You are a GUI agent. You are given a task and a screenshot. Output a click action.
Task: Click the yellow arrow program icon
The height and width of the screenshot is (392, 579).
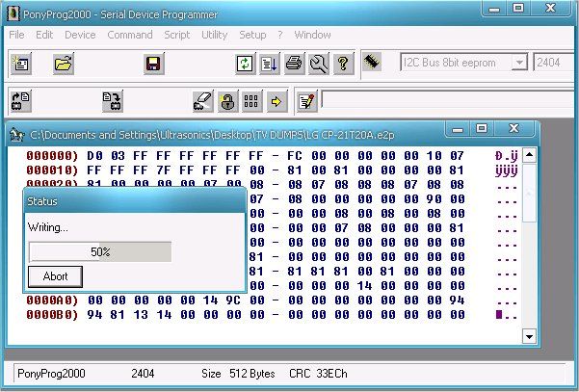pyautogui.click(x=276, y=101)
